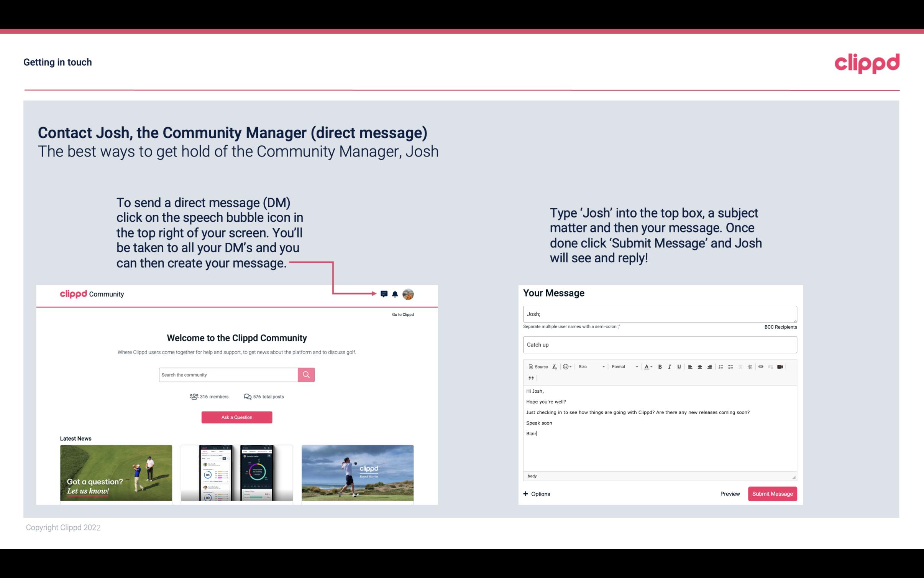Click the user profile avatar icon
The width and height of the screenshot is (924, 578).
point(409,294)
